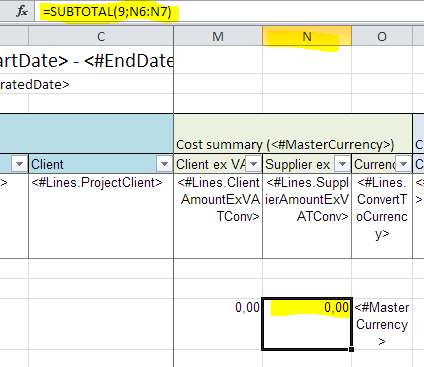
Task: Select the <#Lines.SupplierAmountExVATConv> cell
Action: [x=307, y=216]
